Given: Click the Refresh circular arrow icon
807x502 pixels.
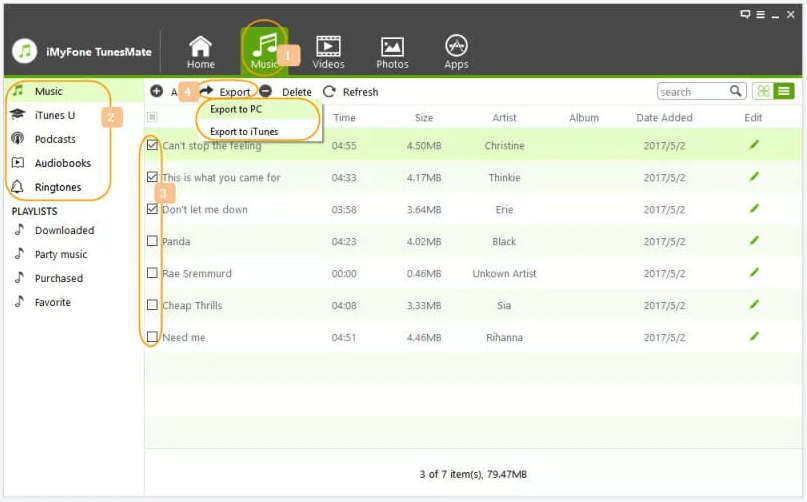Looking at the screenshot, I should click(329, 91).
